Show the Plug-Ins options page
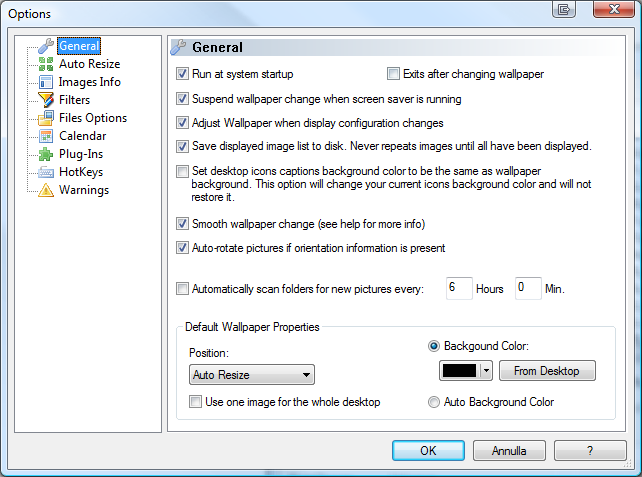Viewport: 642px width, 477px height. tap(81, 154)
